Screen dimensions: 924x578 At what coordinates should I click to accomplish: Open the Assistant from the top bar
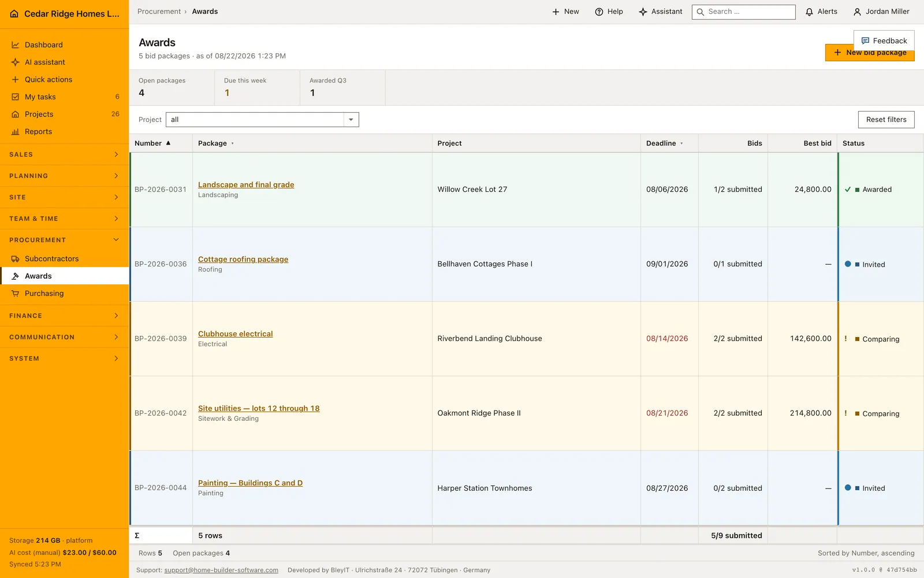pyautogui.click(x=661, y=12)
